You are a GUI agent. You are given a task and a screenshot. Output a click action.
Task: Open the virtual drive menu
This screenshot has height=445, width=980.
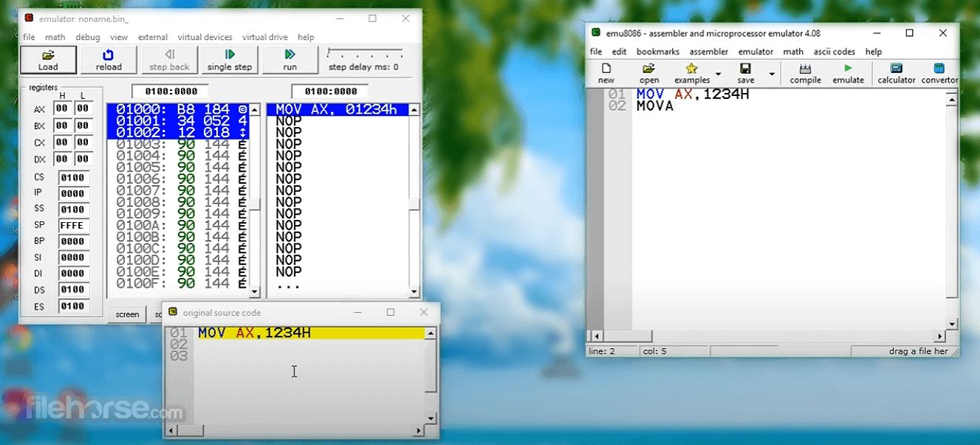pyautogui.click(x=265, y=37)
